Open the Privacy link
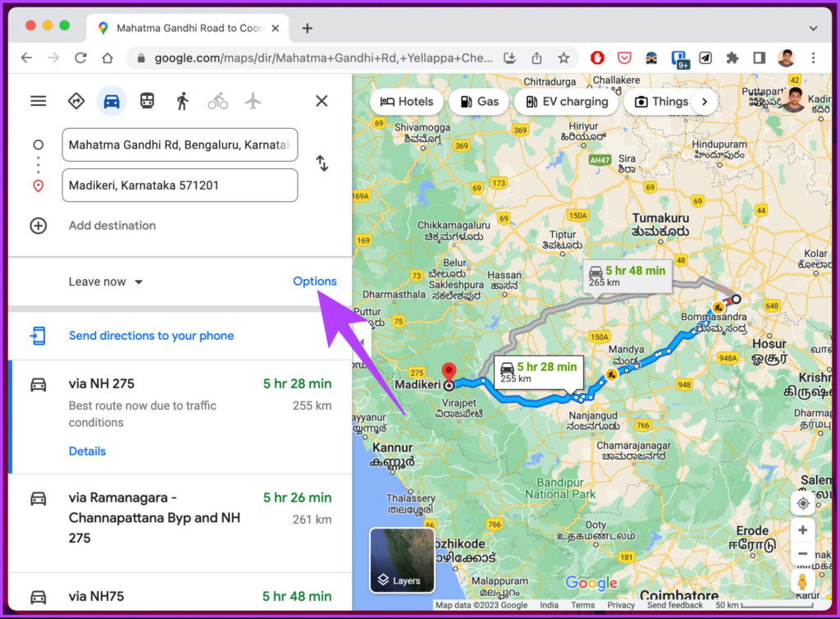This screenshot has width=840, height=619. [x=621, y=605]
